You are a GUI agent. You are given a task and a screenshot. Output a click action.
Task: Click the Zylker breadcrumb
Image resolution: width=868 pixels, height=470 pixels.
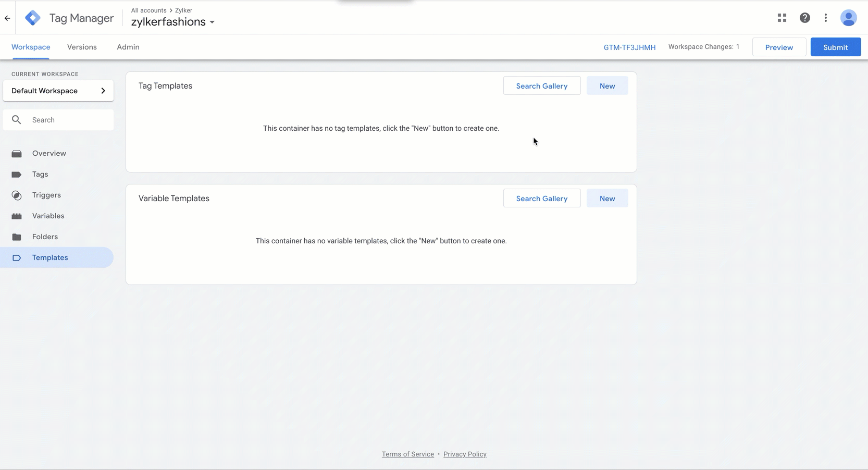coord(184,10)
